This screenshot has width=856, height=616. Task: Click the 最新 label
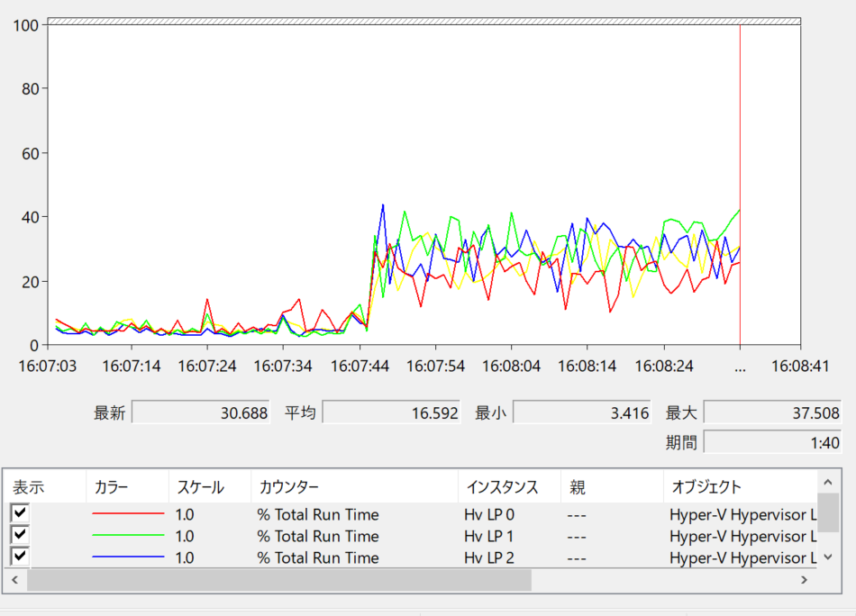[110, 413]
